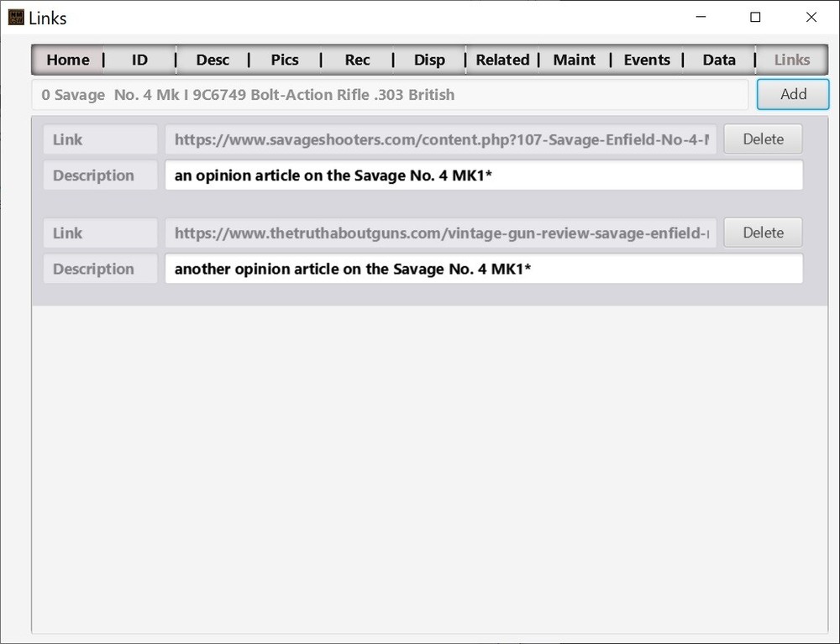Delete the thetruthaboutguns.com link entry
The height and width of the screenshot is (644, 840).
point(762,233)
